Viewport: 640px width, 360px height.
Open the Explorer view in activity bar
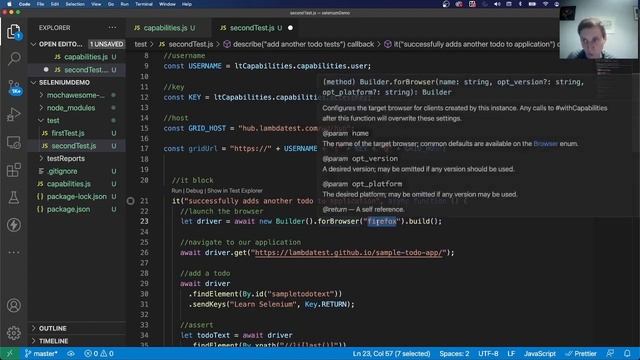tap(13, 31)
